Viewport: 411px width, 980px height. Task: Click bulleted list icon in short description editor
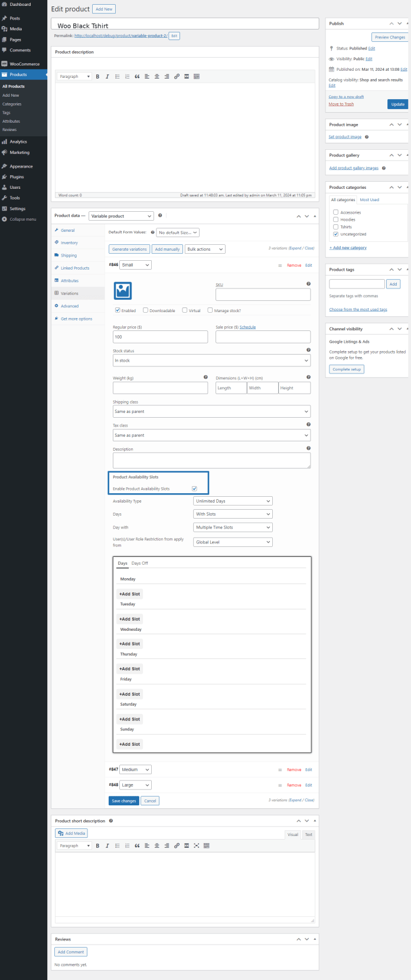click(x=118, y=845)
